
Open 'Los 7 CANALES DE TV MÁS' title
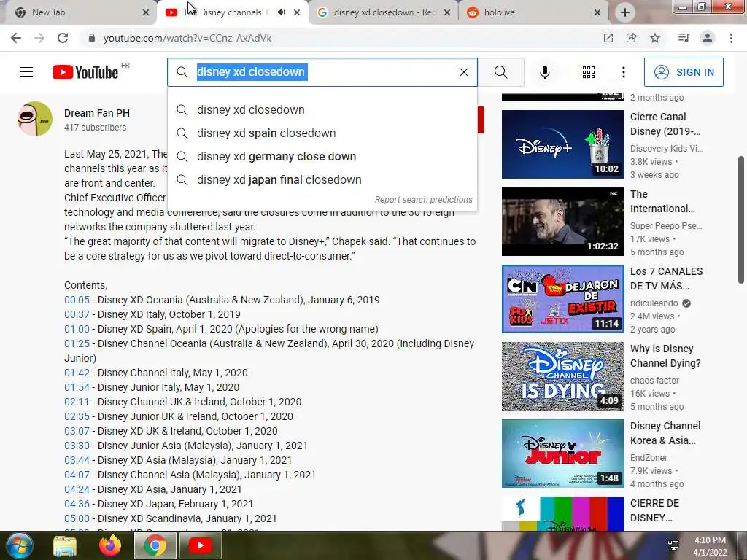coord(666,278)
